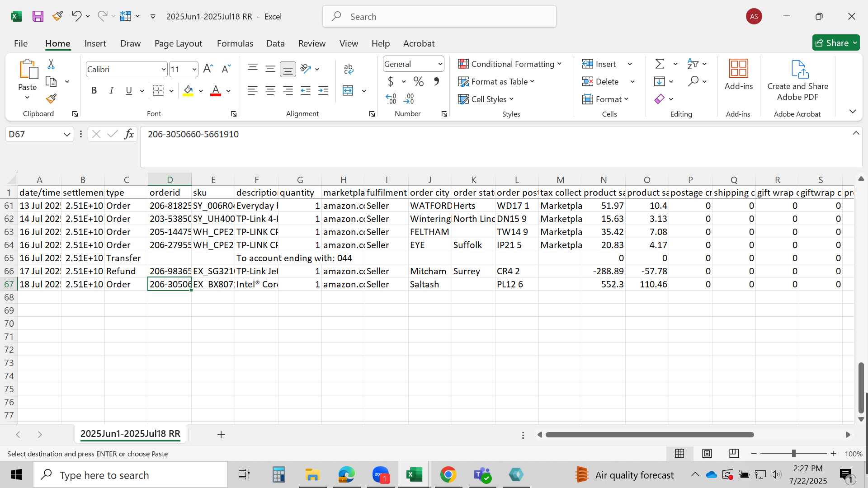Click the Increase Indent icon
The height and width of the screenshot is (488, 868).
point(323,91)
